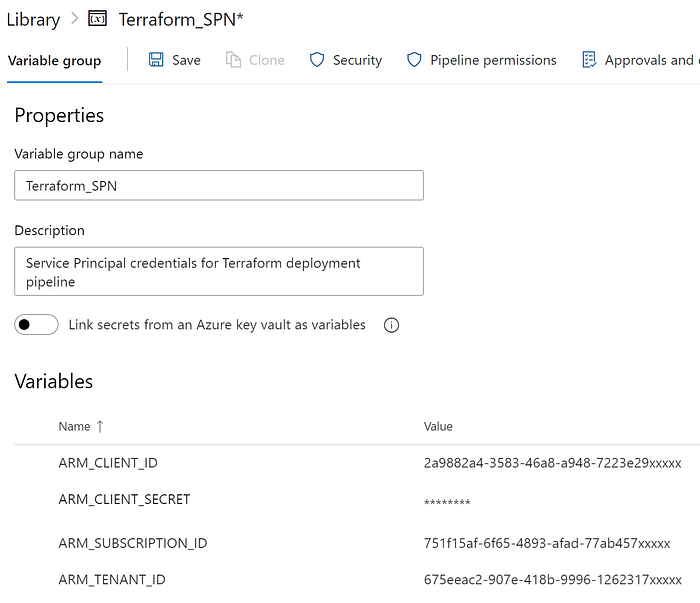The image size is (700, 603).
Task: Open Approvals and checks label
Action: [652, 60]
